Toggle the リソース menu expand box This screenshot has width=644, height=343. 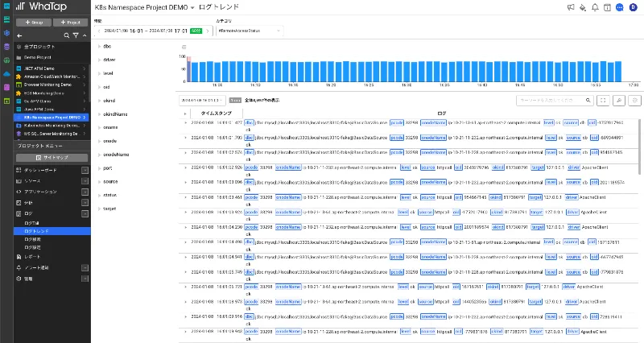pos(85,180)
